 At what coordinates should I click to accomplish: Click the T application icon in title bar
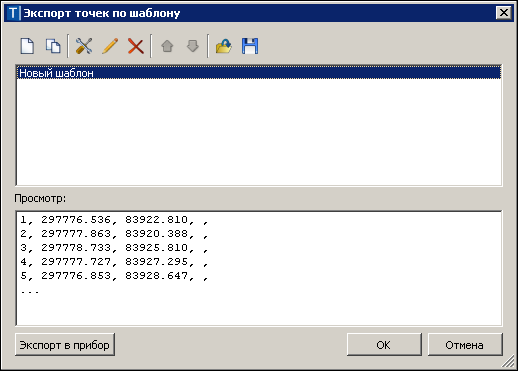click(13, 13)
